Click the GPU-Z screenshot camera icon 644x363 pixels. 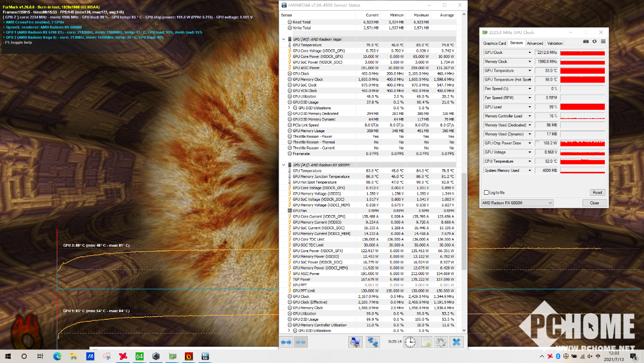[586, 41]
